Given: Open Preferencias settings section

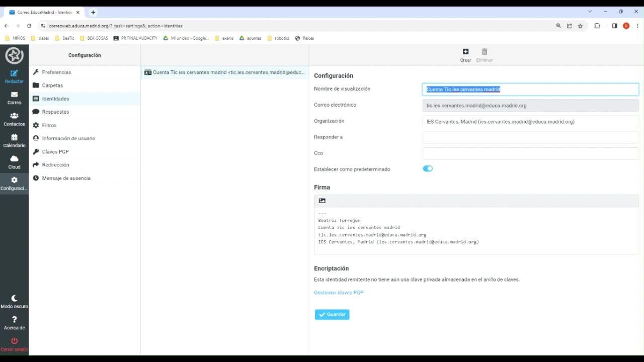Looking at the screenshot, I should 85,72.
